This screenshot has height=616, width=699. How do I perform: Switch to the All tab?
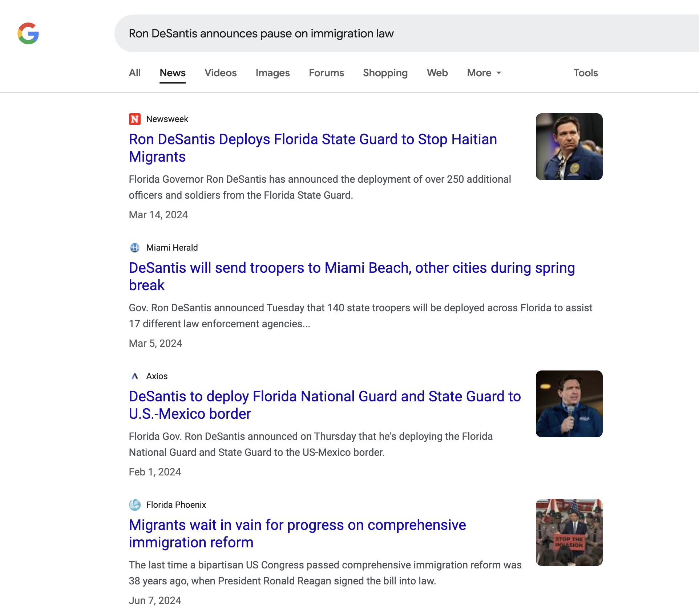tap(134, 73)
